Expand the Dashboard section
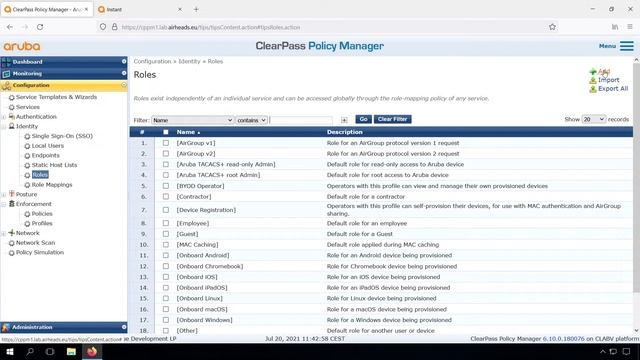 [124, 62]
